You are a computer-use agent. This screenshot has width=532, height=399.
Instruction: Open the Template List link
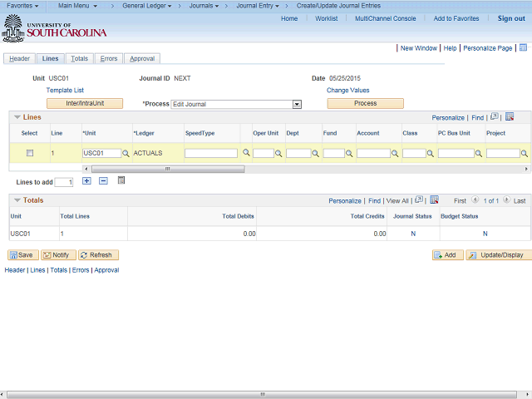tap(65, 91)
